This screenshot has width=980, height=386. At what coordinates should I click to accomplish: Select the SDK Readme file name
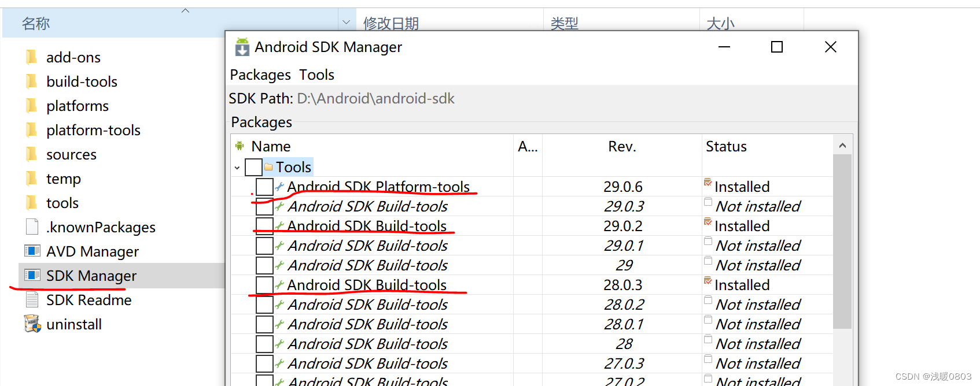coord(89,300)
